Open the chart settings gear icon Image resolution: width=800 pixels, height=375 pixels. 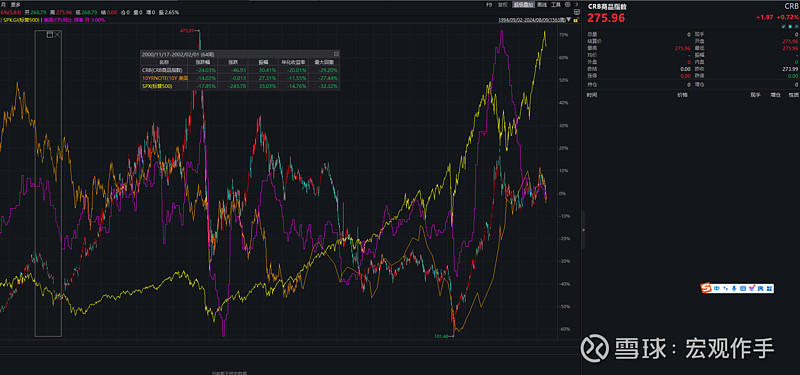pos(567,4)
